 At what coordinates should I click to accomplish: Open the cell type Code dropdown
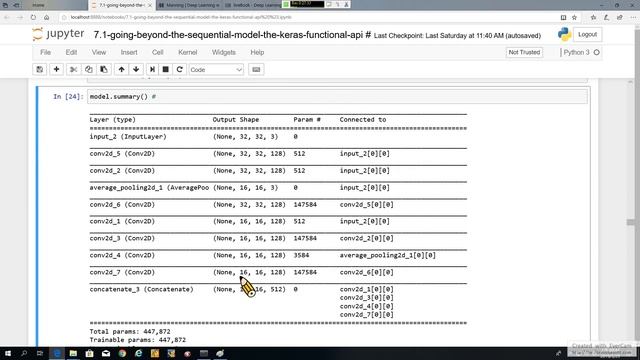pyautogui.click(x=216, y=70)
